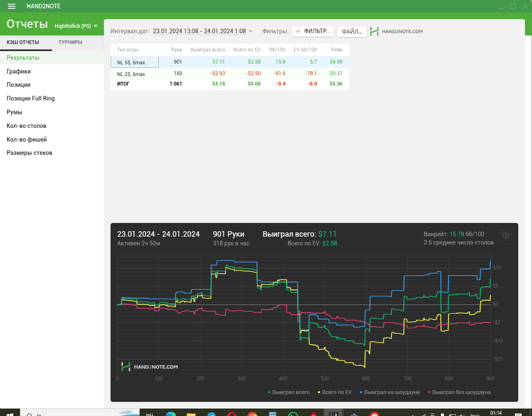532x416 pixels.
Task: Click the 1 061 total hands cell
Action: (x=176, y=84)
